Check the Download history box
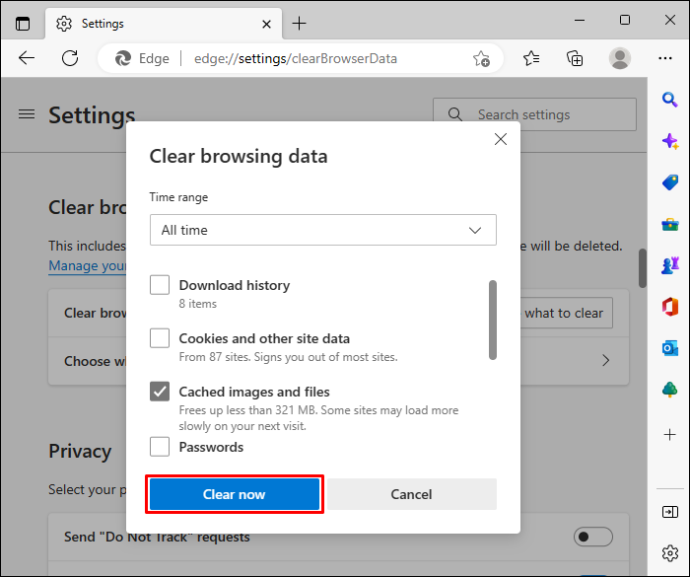The width and height of the screenshot is (690, 577). pyautogui.click(x=159, y=285)
